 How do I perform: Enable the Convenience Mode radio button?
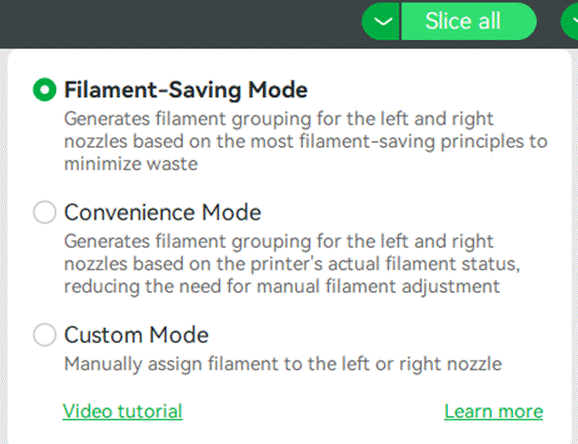click(45, 212)
